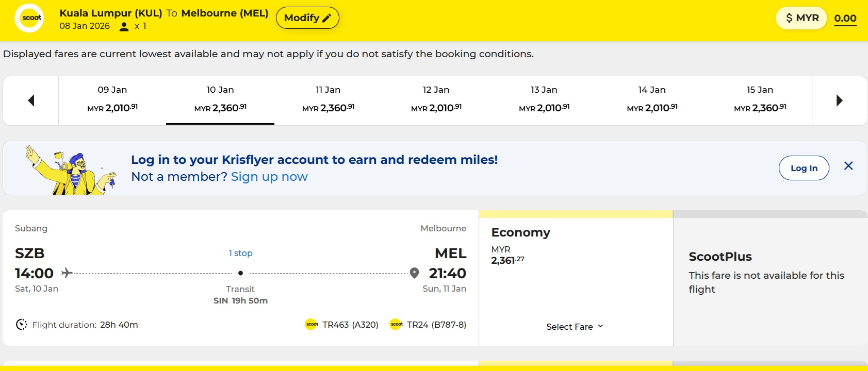Open the Sign up now link

click(x=269, y=177)
